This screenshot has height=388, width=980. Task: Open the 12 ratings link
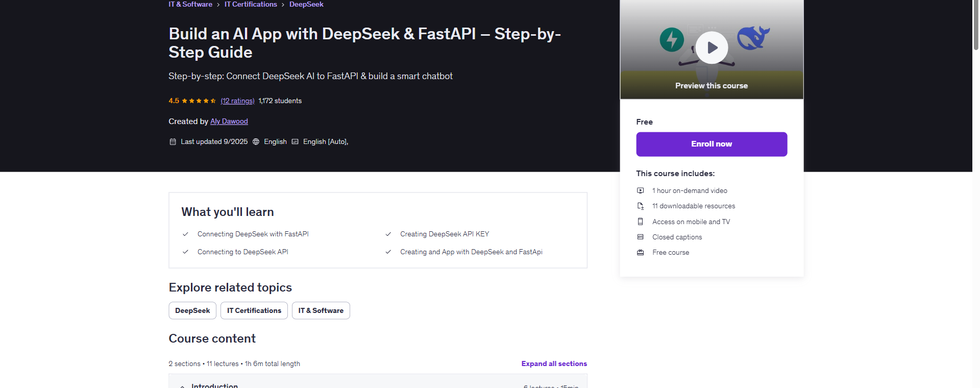[x=237, y=101]
